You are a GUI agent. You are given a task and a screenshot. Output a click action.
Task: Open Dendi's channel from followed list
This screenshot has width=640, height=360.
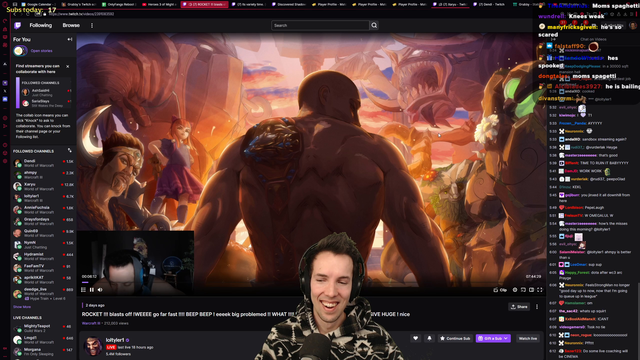point(43,163)
